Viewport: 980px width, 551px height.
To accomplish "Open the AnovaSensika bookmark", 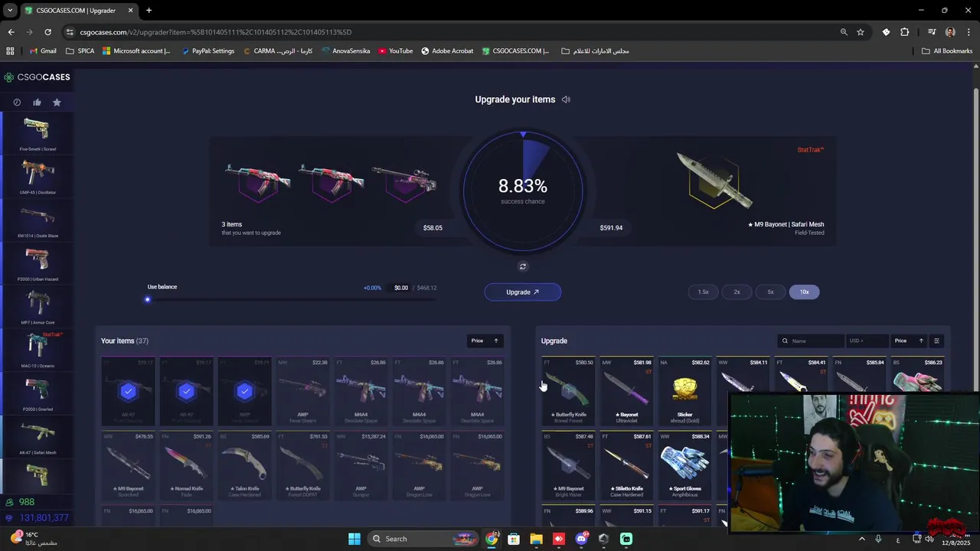I will tap(346, 51).
